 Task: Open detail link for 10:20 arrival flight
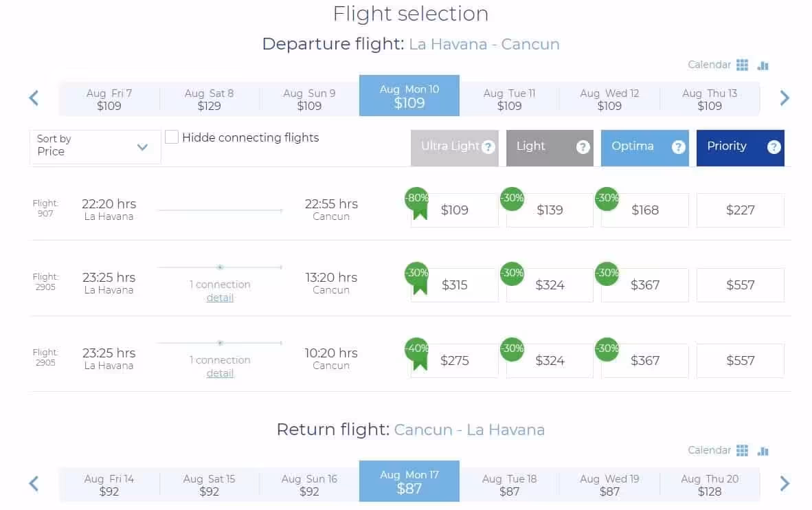[220, 373]
